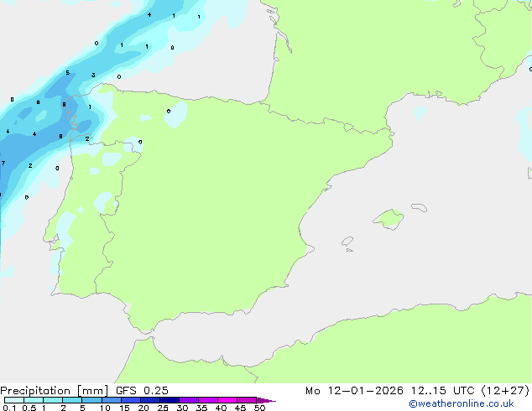Click the 0.1–0.5 mm legend swatch
The image size is (532, 411).
(14, 400)
